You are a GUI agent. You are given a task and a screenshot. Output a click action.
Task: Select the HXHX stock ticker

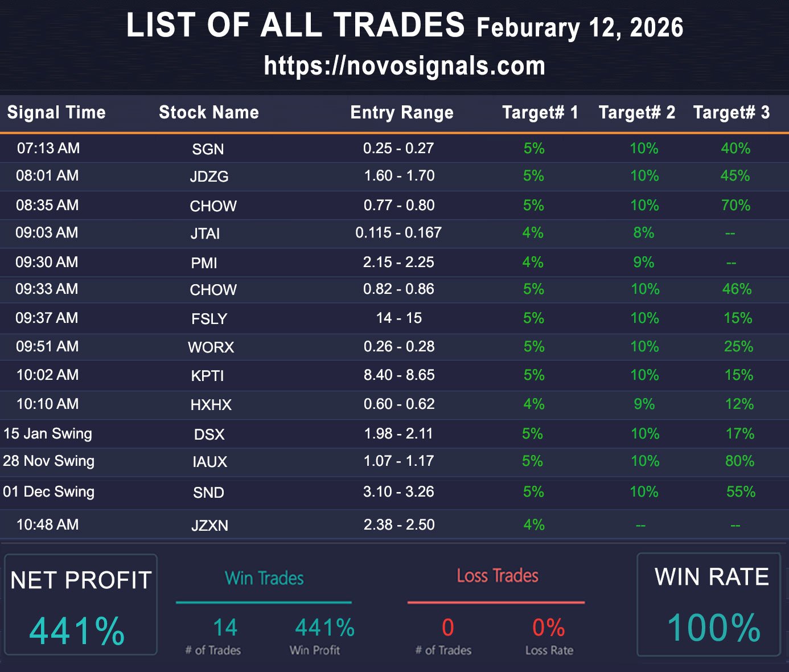211,405
